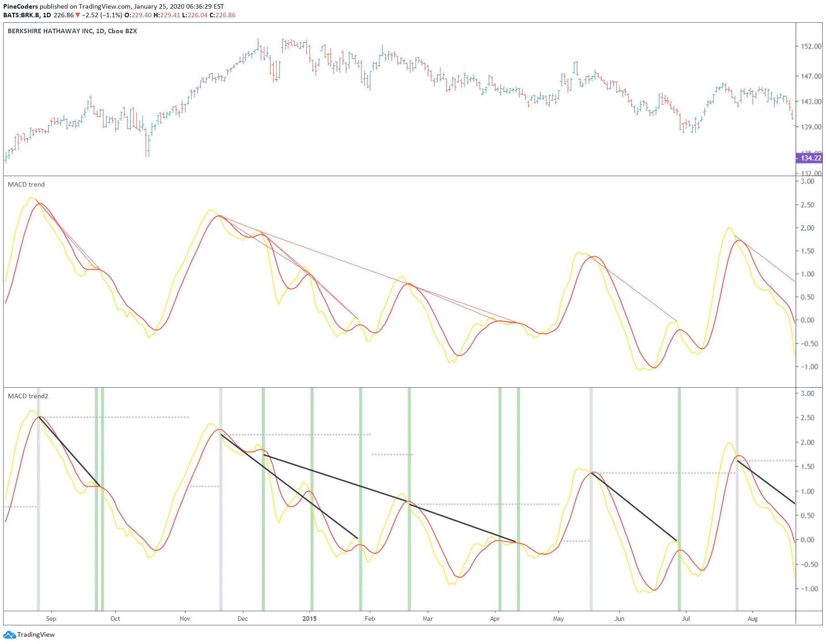826x644 pixels.
Task: Click the Apr label on time axis
Action: (x=495, y=619)
